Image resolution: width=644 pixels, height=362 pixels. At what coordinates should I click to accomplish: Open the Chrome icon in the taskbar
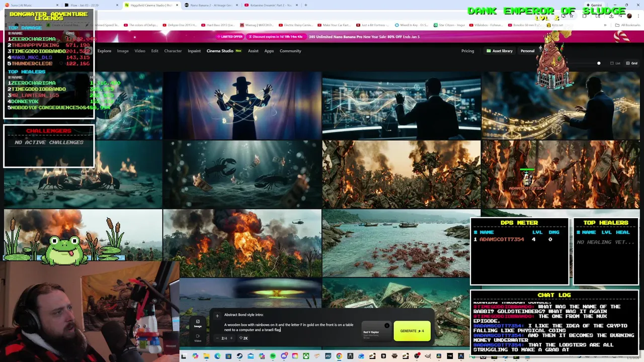coord(339,356)
